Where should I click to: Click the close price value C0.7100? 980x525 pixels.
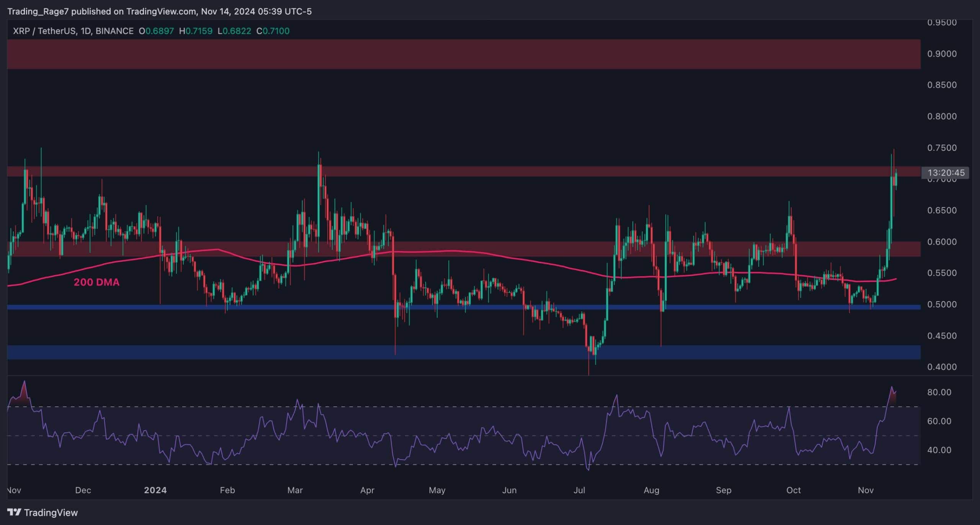(x=276, y=31)
